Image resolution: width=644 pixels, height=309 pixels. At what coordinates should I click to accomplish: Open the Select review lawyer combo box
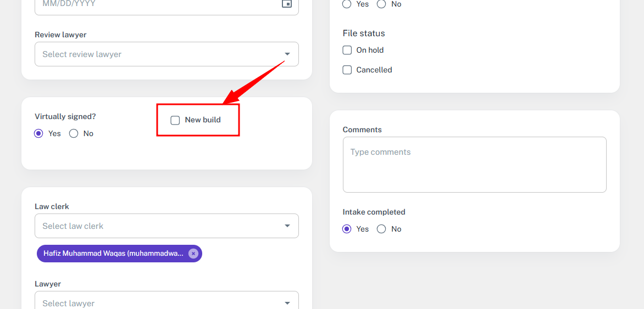coord(166,54)
